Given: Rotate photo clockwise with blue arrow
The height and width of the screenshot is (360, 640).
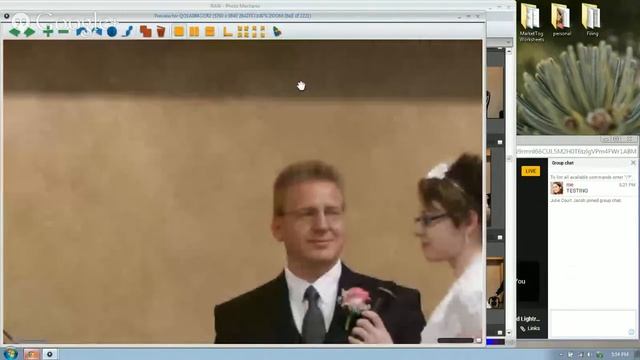Looking at the screenshot, I should [97, 31].
